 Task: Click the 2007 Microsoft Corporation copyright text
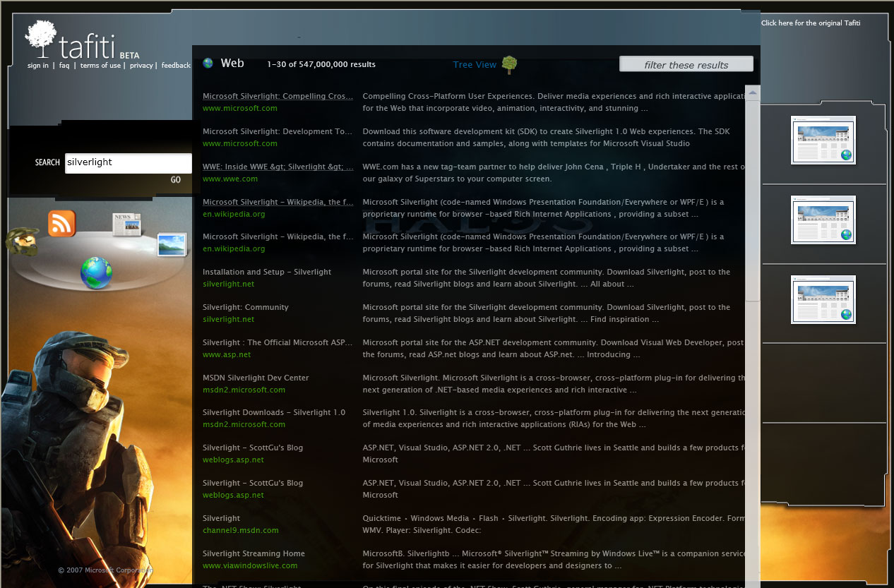pyautogui.click(x=105, y=570)
